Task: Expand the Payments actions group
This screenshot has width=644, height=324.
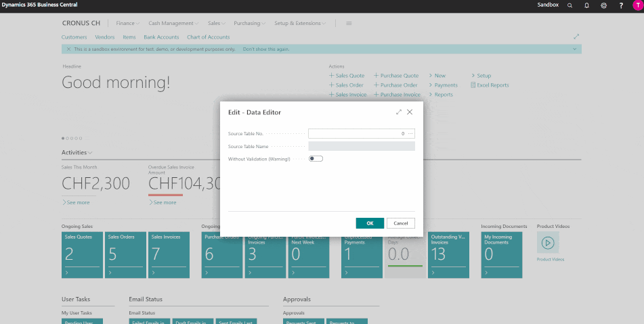Action: 443,85
